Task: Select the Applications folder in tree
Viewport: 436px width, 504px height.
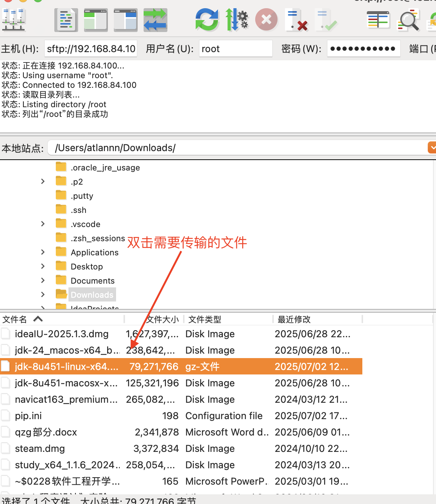Action: tap(94, 252)
